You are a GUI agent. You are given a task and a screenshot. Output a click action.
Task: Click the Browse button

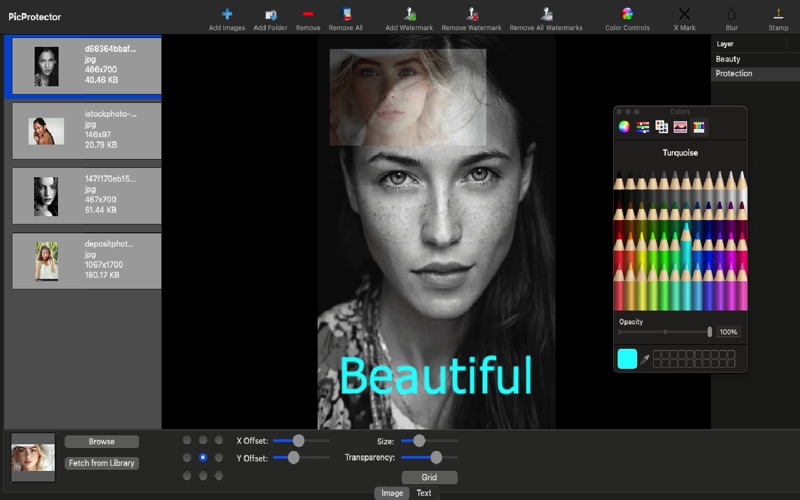[x=102, y=441]
